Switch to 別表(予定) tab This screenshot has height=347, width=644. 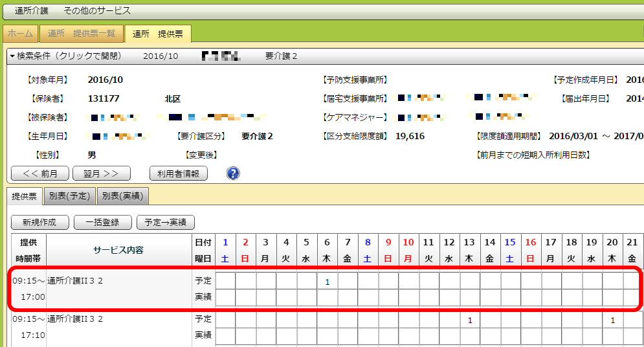tap(71, 196)
